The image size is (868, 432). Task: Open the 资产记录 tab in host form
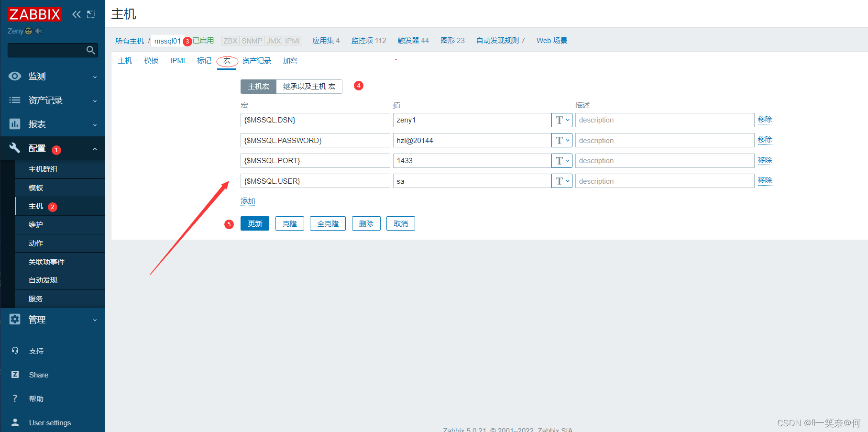(x=257, y=61)
